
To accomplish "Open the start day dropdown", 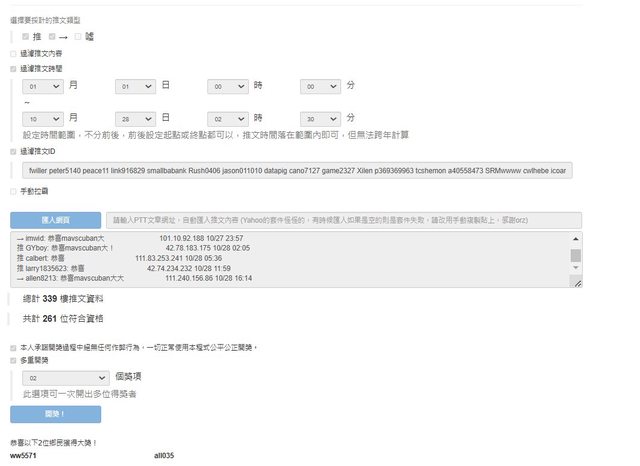I will pyautogui.click(x=135, y=87).
